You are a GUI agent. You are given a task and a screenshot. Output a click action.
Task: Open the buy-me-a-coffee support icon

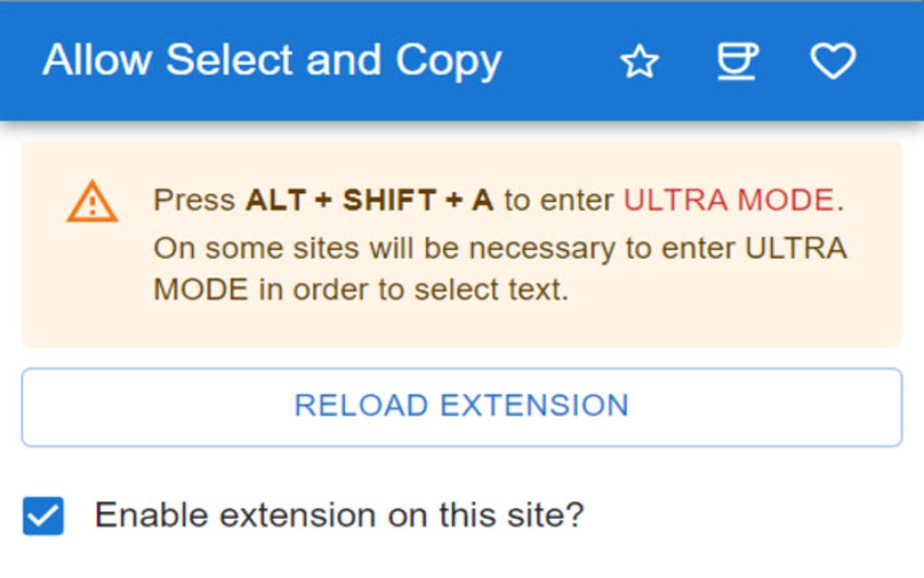pyautogui.click(x=736, y=61)
